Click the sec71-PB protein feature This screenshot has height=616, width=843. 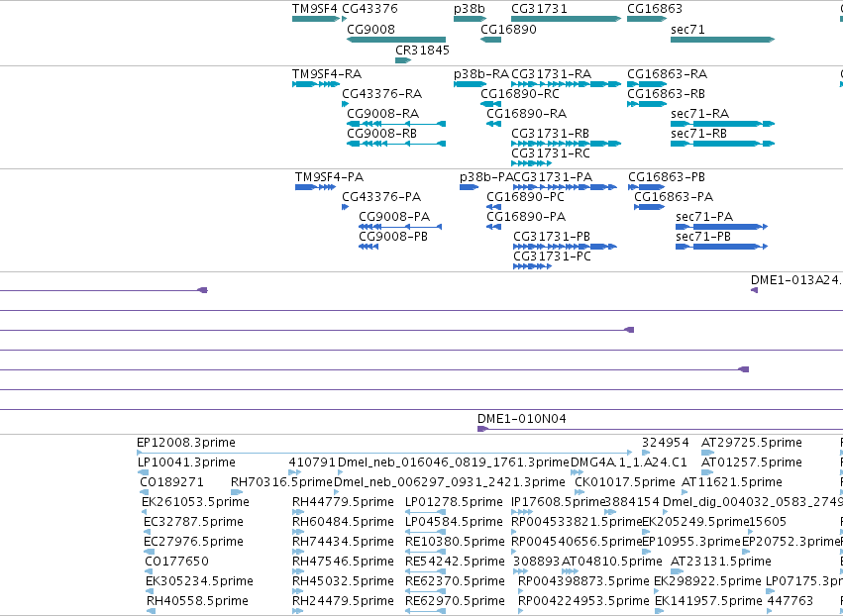722,247
